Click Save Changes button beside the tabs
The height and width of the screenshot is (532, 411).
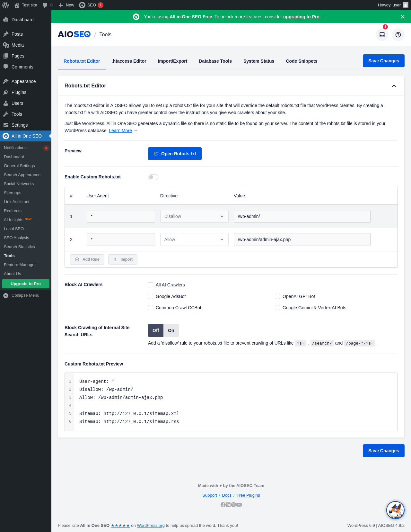[384, 61]
